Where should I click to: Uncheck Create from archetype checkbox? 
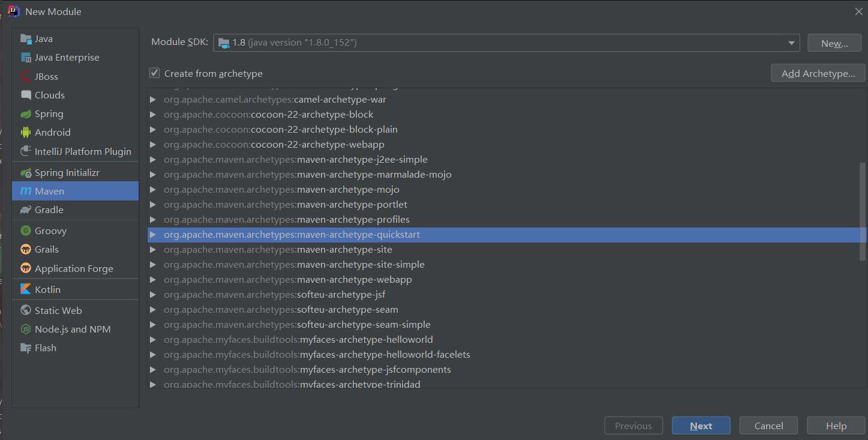[x=155, y=73]
